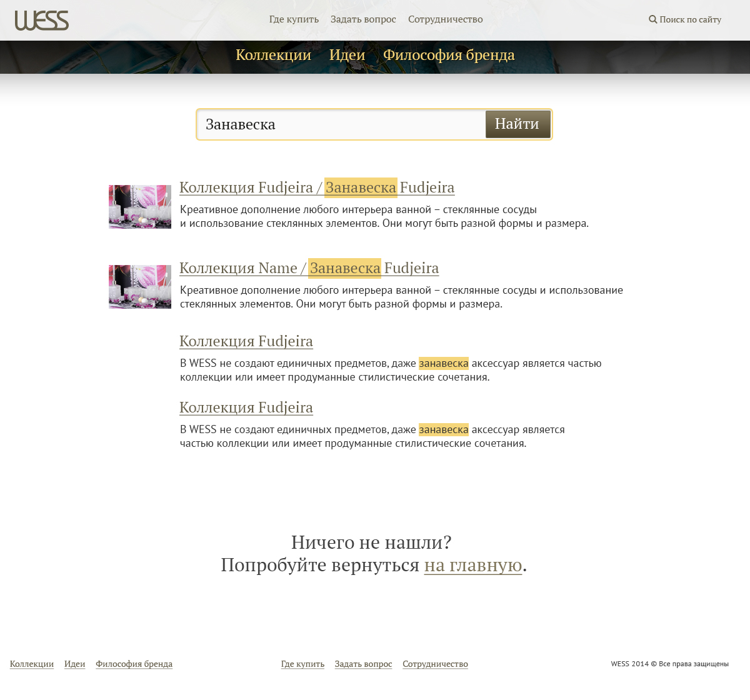The width and height of the screenshot is (750, 700).
Task: Open the third result titled Коллекция Fudjeira
Action: [246, 341]
